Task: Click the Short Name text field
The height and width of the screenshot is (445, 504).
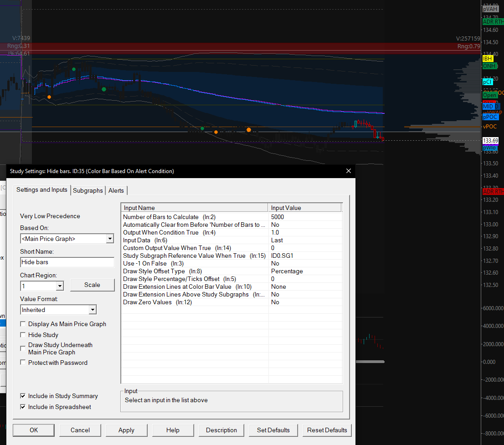Action: click(x=67, y=262)
